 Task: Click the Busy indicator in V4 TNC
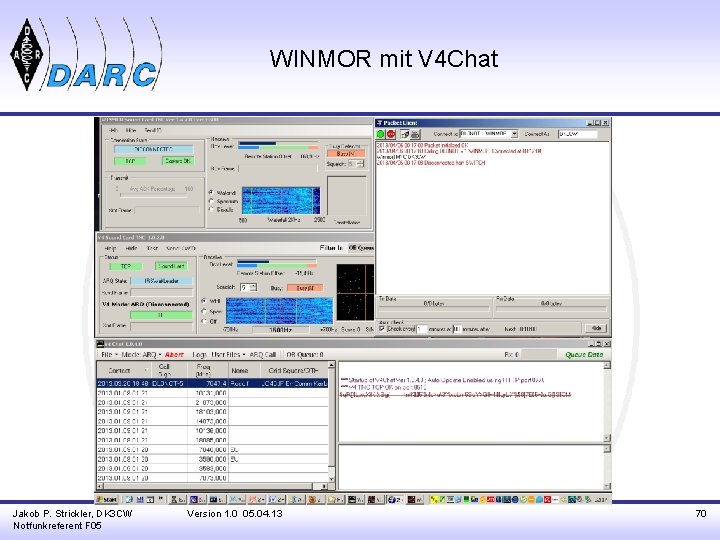305,288
